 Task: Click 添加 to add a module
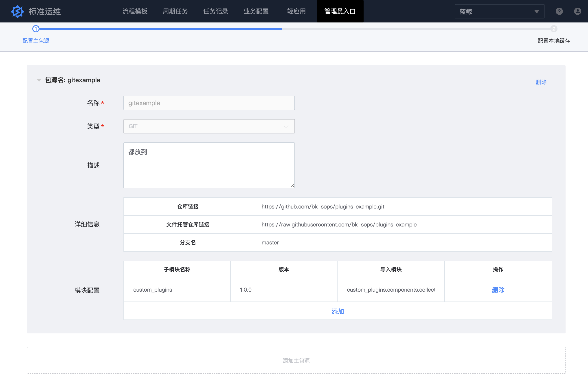(338, 311)
